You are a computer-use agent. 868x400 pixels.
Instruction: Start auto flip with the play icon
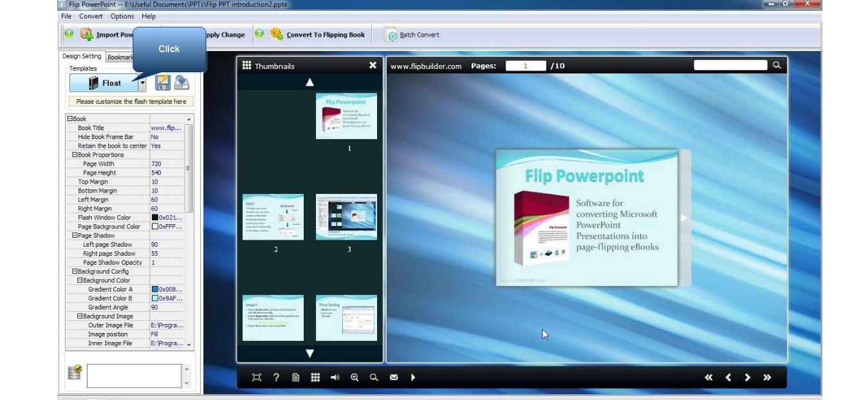tap(413, 377)
